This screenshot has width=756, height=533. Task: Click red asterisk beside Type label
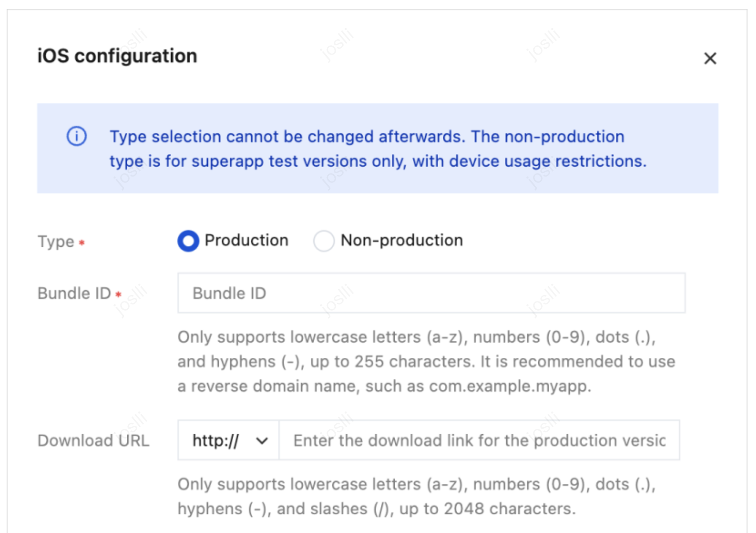pos(82,242)
